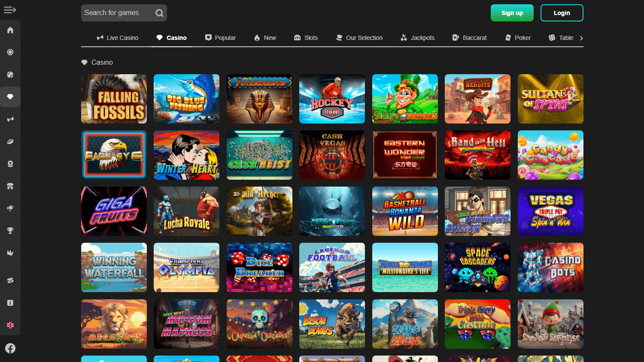Image resolution: width=644 pixels, height=362 pixels.
Task: Click the search magnifier in search field
Action: click(x=159, y=13)
